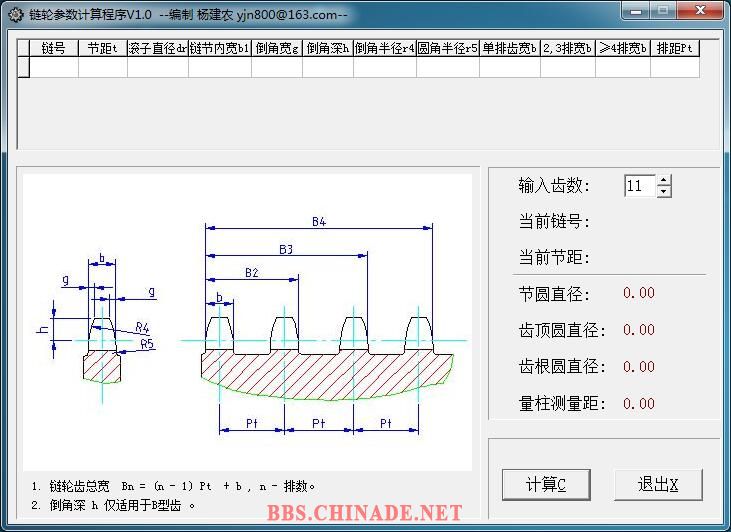Click the 输入齿数 input field showing 11

[x=640, y=186]
